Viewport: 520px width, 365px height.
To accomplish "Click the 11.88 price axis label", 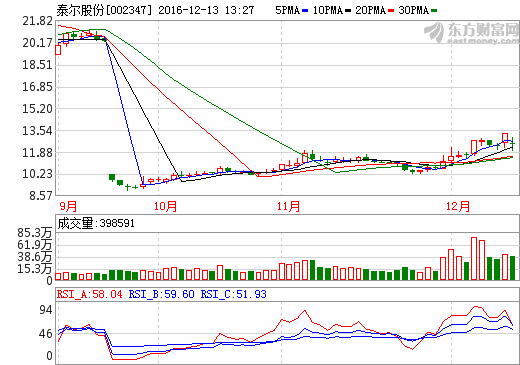I will click(38, 153).
